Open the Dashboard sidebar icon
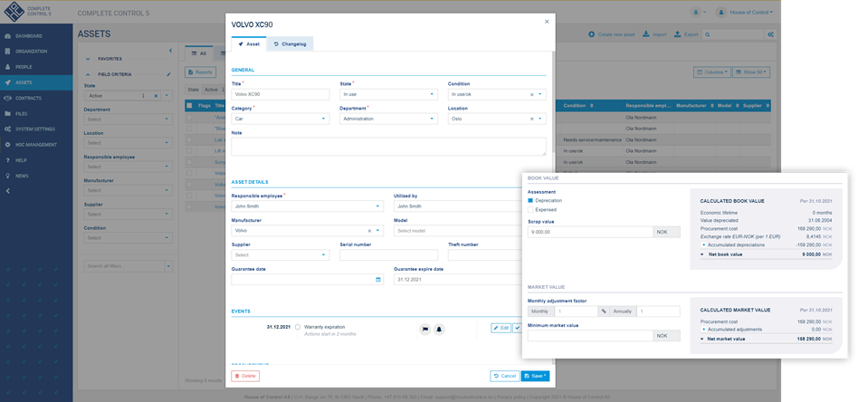 point(7,36)
